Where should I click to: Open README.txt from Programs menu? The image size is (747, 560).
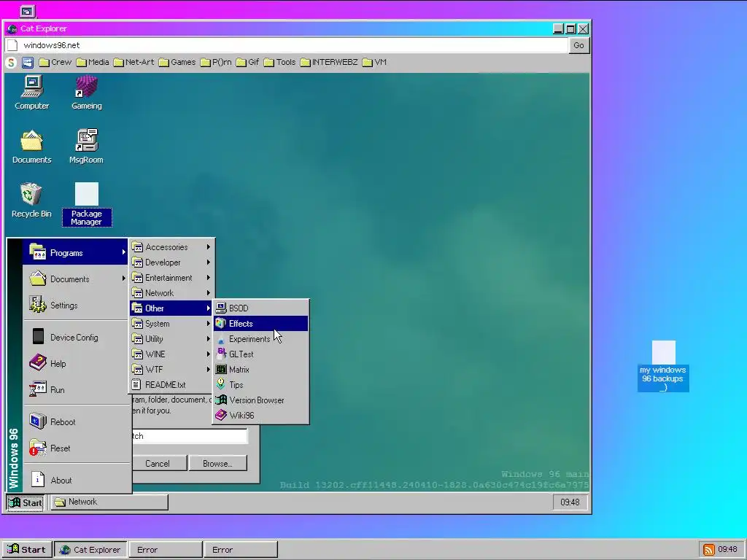171,384
